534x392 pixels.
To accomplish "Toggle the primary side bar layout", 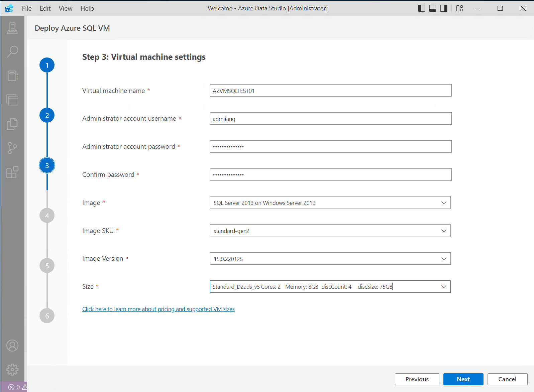I will (x=422, y=8).
